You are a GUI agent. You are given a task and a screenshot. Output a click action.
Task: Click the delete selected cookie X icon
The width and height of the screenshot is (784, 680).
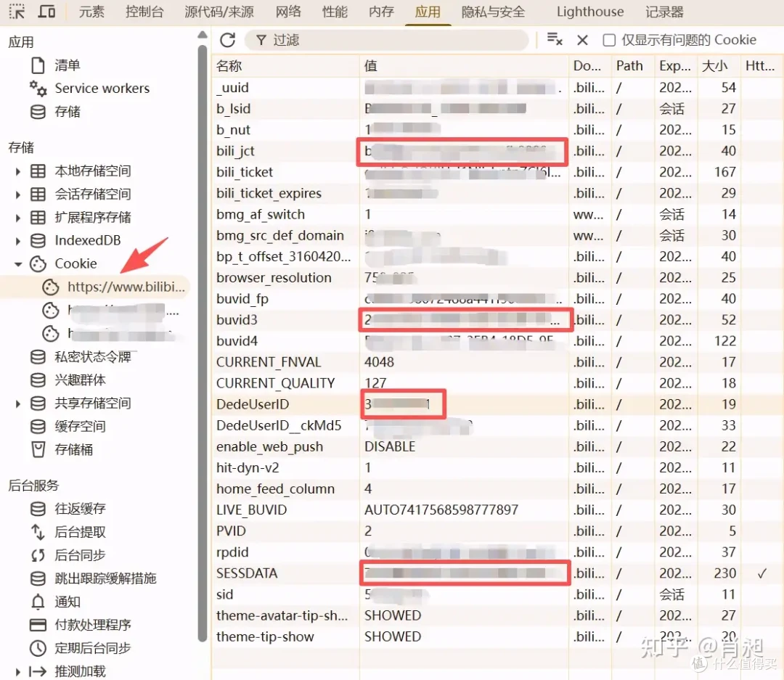[x=582, y=40]
